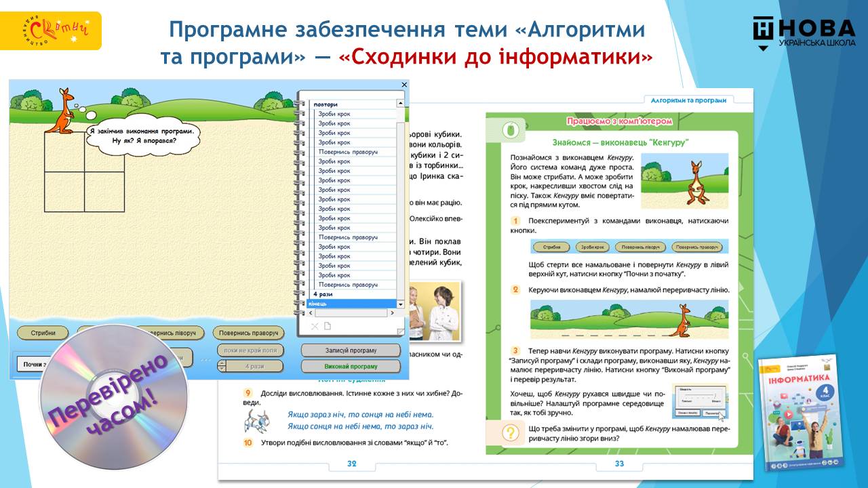Click the delete command X icon under program list
The image size is (868, 488).
click(x=315, y=326)
